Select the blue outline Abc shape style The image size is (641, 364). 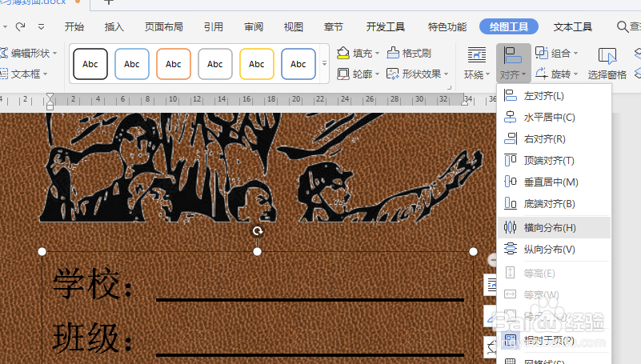pos(131,64)
